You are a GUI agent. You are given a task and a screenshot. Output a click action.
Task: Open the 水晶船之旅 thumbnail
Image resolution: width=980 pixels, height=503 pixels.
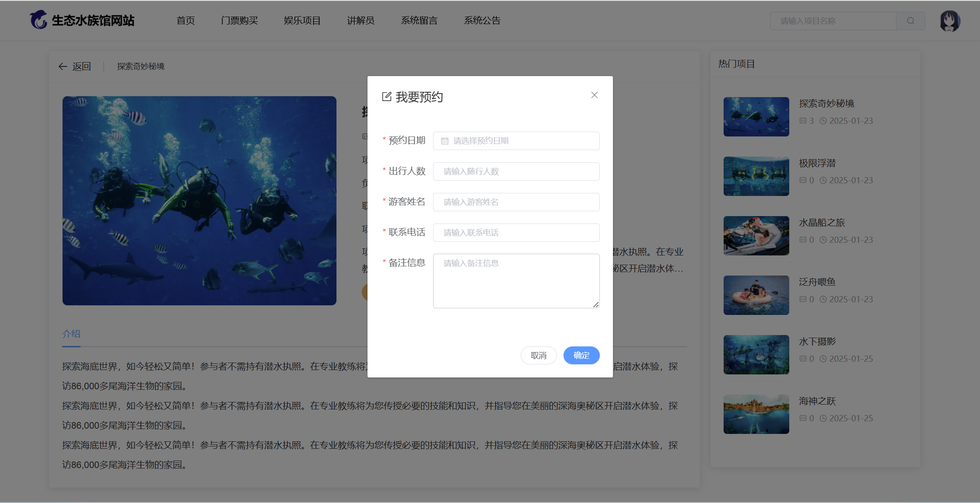pos(756,236)
